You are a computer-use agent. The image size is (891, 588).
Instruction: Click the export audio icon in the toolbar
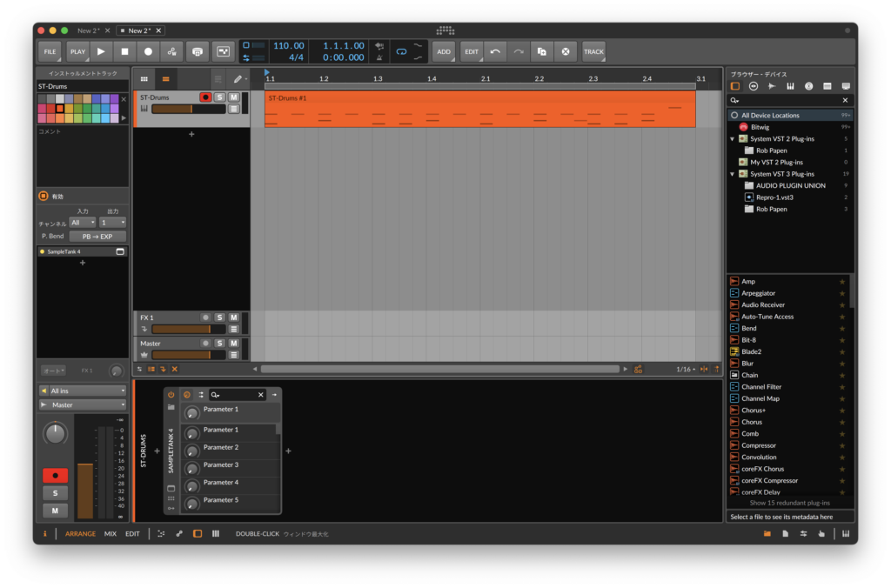pos(198,51)
